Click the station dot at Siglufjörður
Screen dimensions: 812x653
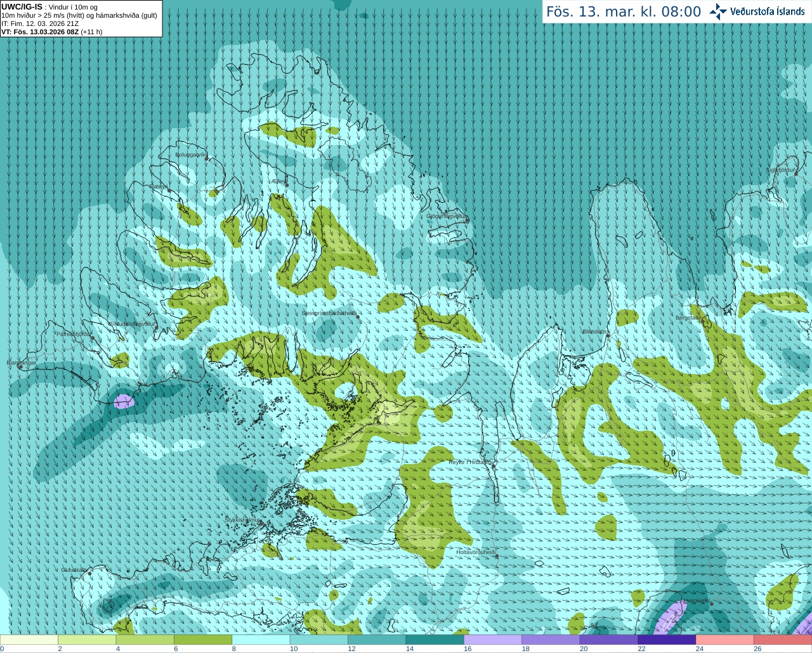pyautogui.click(x=796, y=173)
